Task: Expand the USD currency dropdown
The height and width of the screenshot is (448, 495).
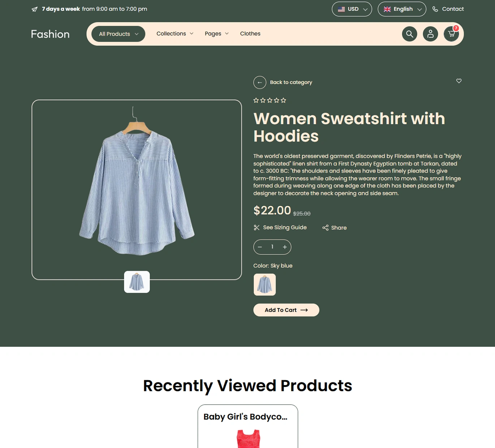Action: [x=352, y=9]
